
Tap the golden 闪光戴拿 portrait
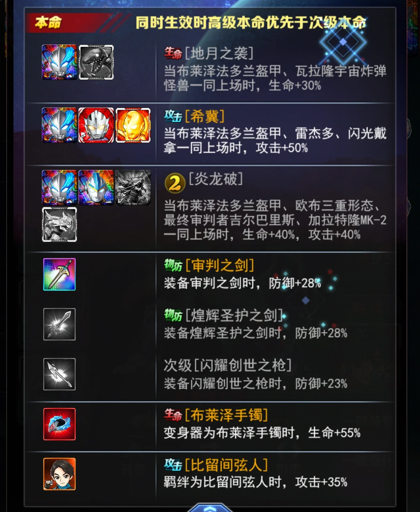[133, 125]
